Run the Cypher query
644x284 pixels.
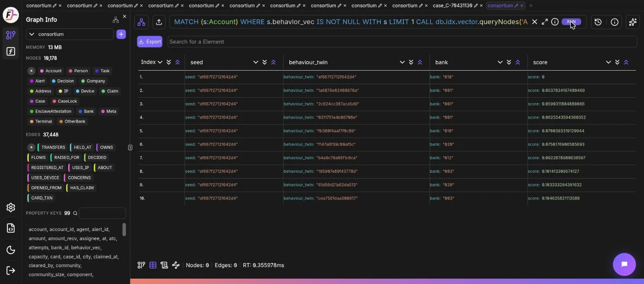571,22
